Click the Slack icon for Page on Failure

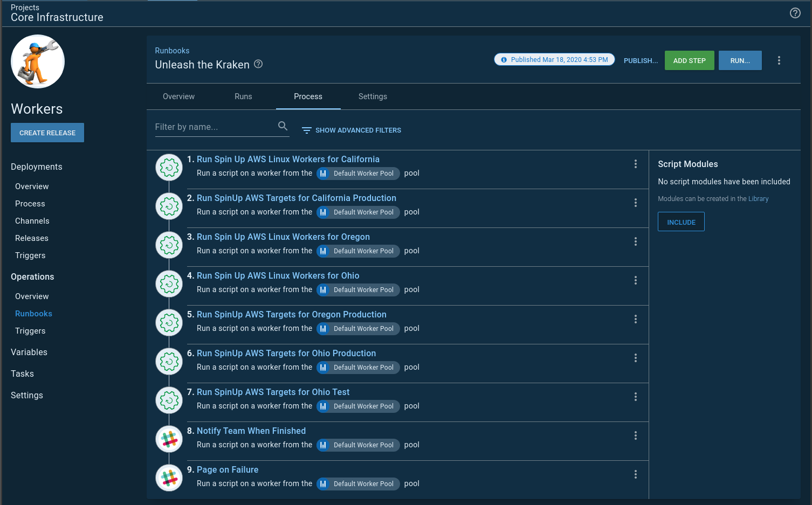coord(169,478)
